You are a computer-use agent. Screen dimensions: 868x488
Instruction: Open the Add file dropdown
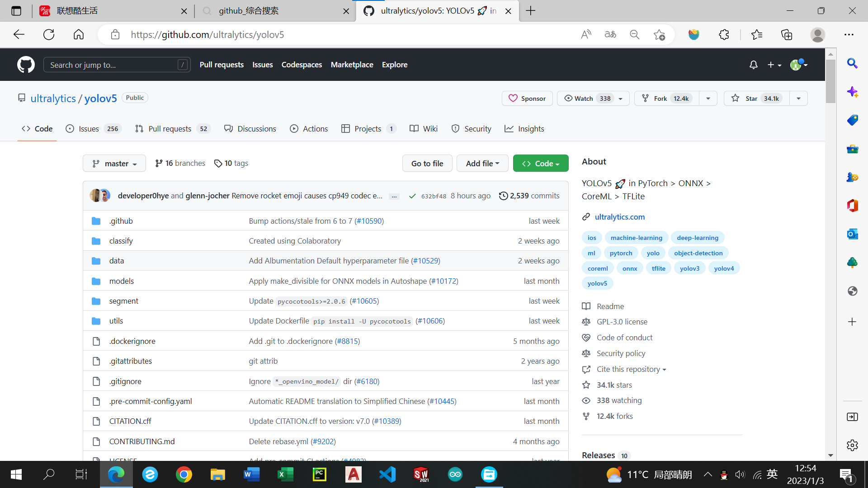point(482,164)
